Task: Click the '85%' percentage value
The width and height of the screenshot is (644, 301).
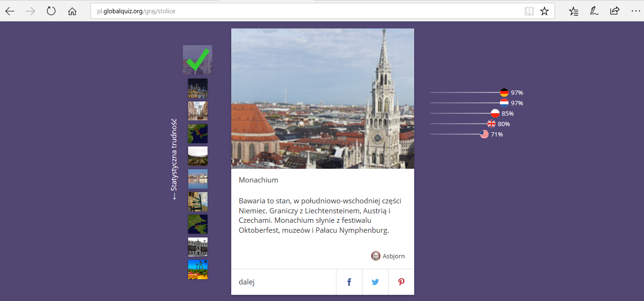Action: click(x=508, y=114)
